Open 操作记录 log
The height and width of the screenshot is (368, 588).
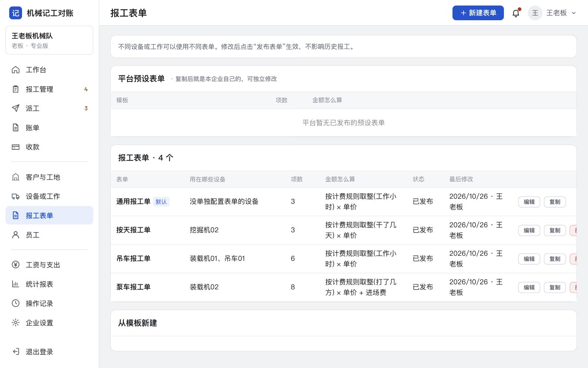[49, 303]
